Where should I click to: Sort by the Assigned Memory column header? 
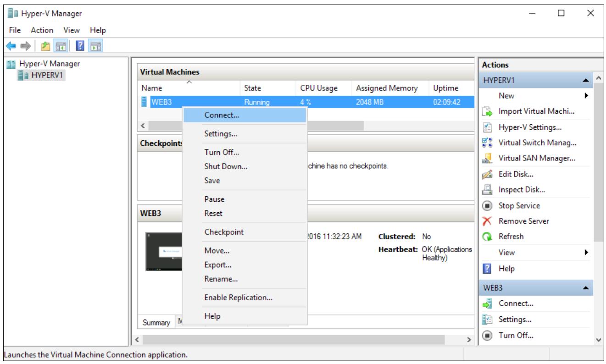click(389, 88)
